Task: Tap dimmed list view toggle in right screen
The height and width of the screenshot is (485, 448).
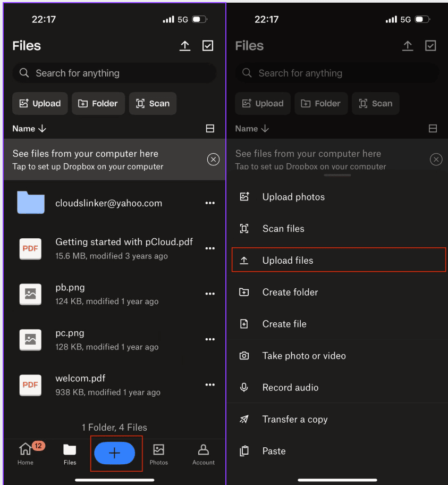Action: click(x=433, y=128)
